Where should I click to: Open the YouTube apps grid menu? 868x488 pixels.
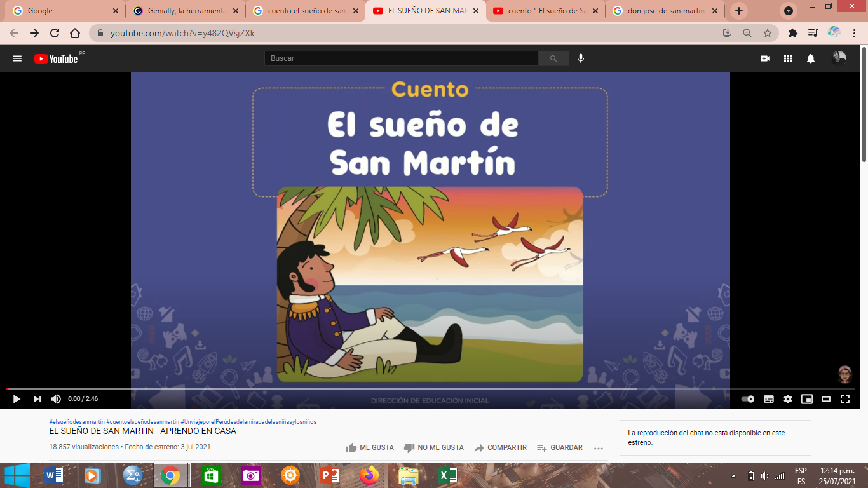[788, 58]
